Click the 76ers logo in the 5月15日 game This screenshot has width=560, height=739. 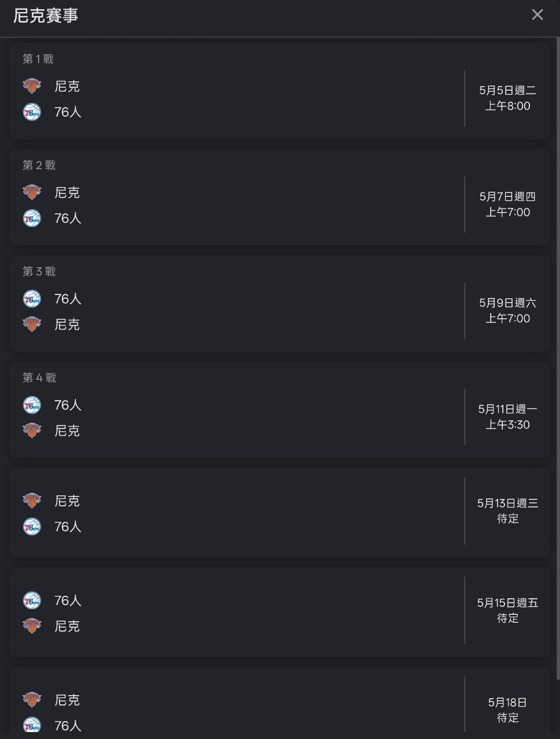click(32, 600)
